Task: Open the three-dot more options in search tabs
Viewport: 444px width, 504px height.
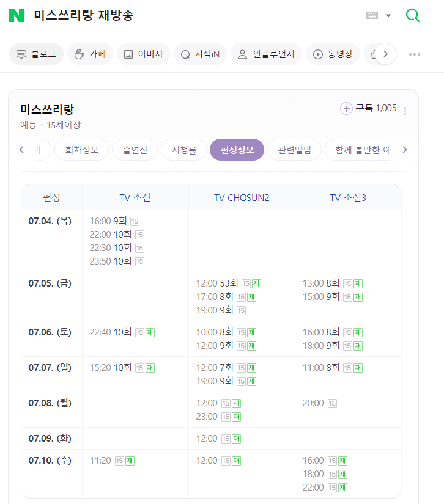Action: (x=415, y=54)
